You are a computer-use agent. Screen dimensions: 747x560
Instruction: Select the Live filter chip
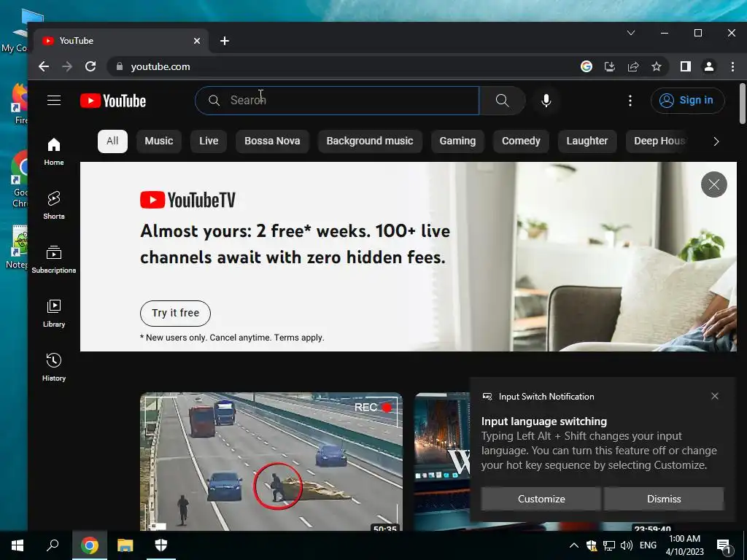coord(209,141)
